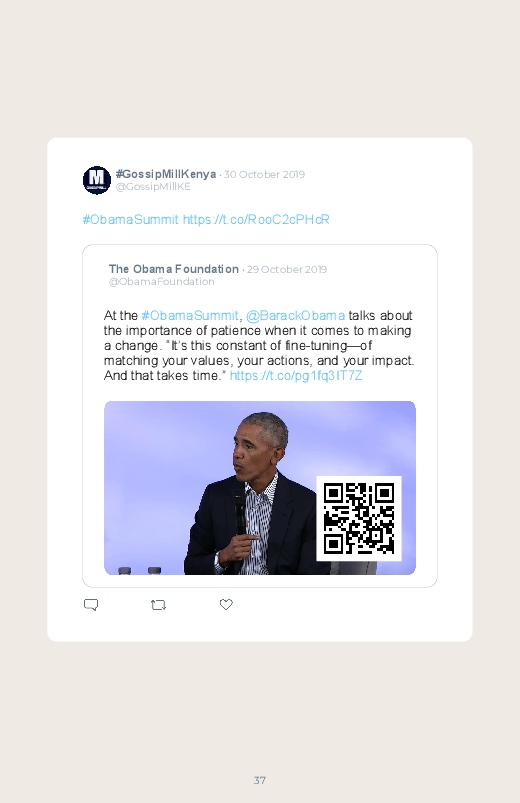Like the tweet with heart icon
520x803 pixels.
226,604
